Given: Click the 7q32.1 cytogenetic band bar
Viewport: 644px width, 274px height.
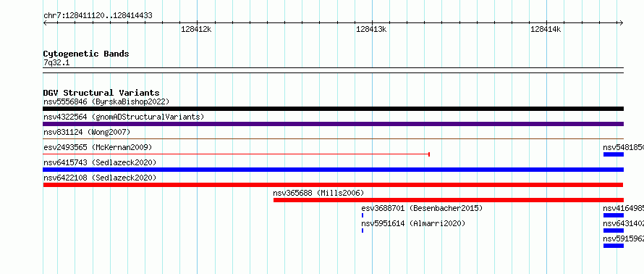Looking at the screenshot, I should point(333,70).
